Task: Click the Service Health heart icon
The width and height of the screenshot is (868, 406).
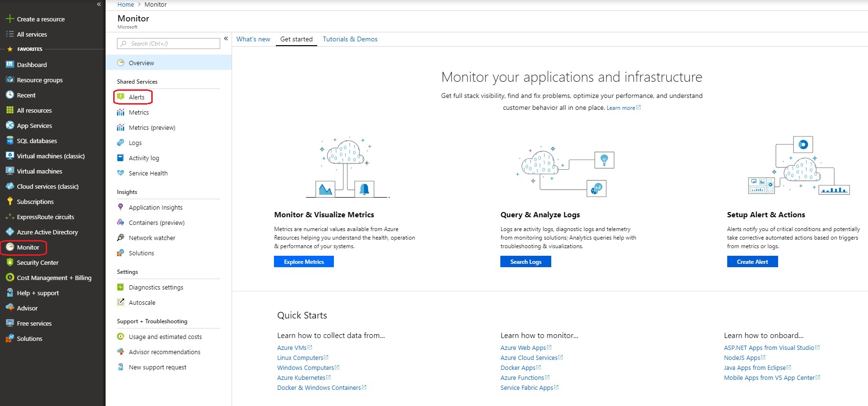Action: click(121, 173)
